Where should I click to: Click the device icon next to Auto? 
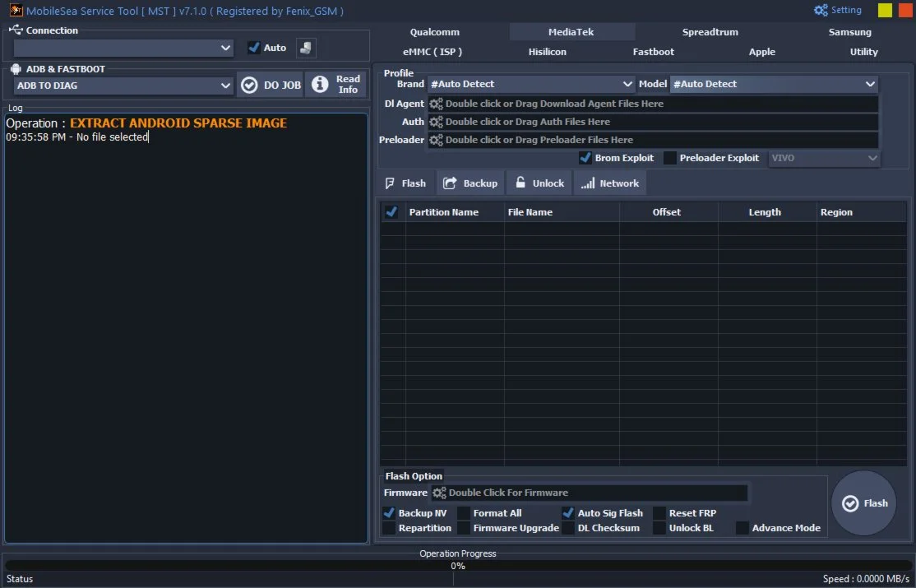(x=306, y=49)
